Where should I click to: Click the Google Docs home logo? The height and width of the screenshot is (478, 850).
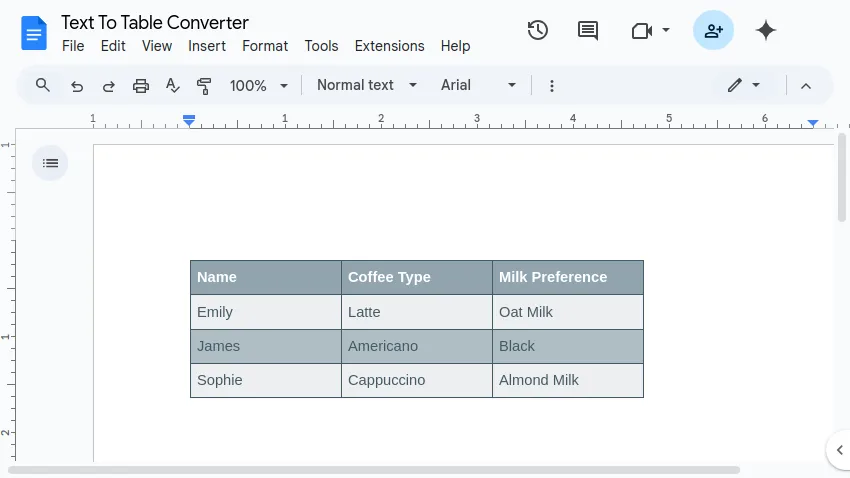34,33
